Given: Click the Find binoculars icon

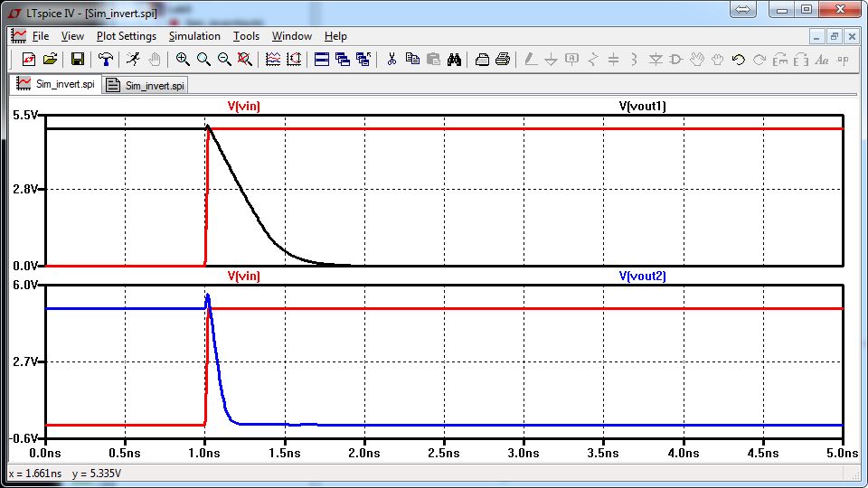Looking at the screenshot, I should [455, 60].
